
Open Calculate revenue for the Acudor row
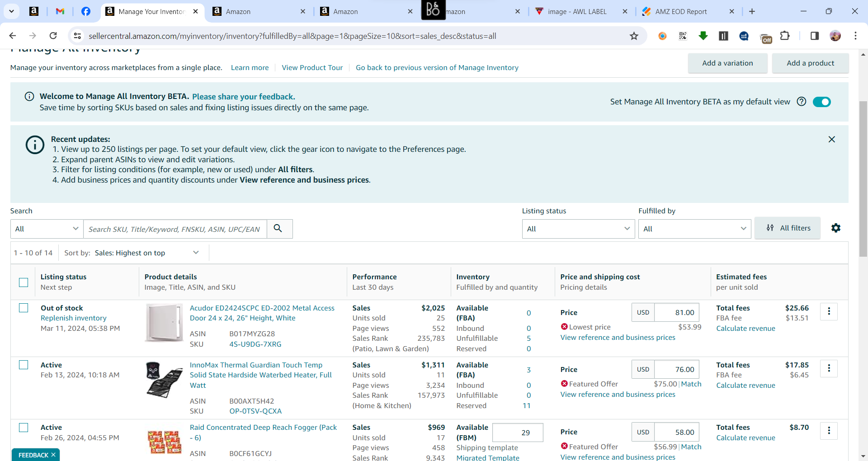tap(745, 328)
